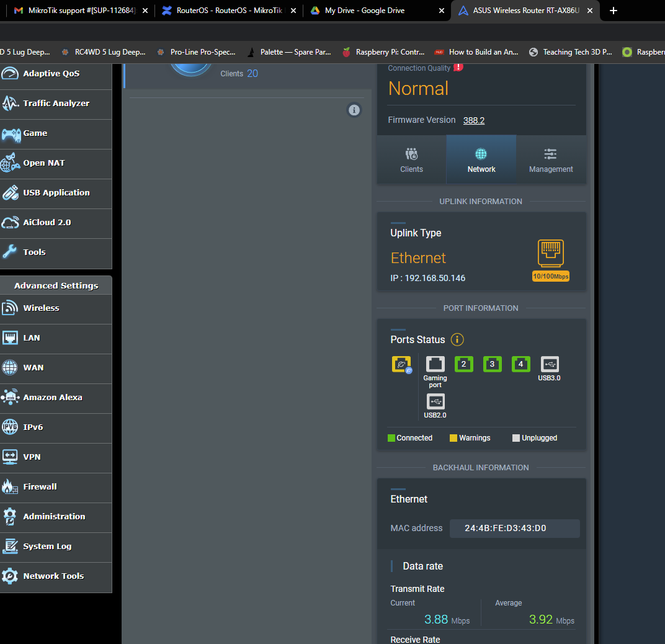This screenshot has width=665, height=644.
Task: Click the IPv6 icon
Action: pos(10,427)
